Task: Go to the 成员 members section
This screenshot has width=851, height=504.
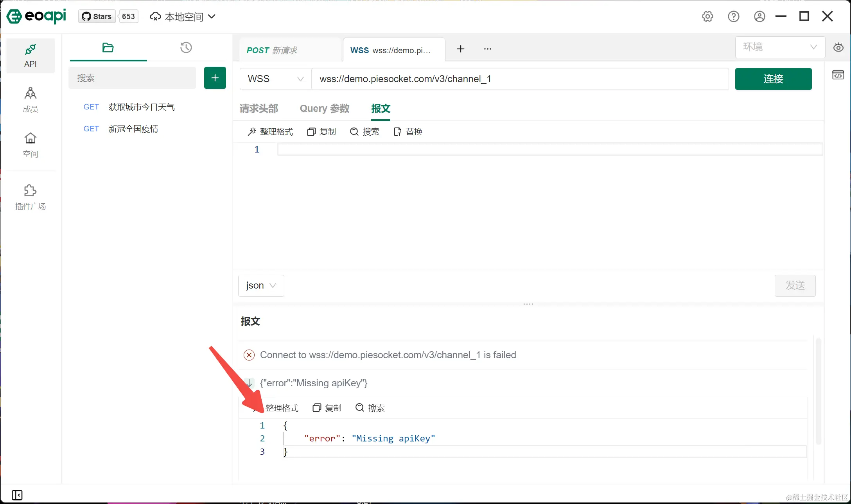Action: coord(31,100)
